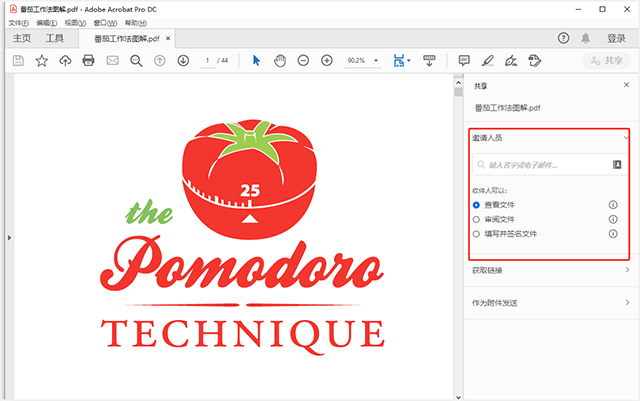640x401 pixels.
Task: Zoom out with the minus icon
Action: coord(303,61)
